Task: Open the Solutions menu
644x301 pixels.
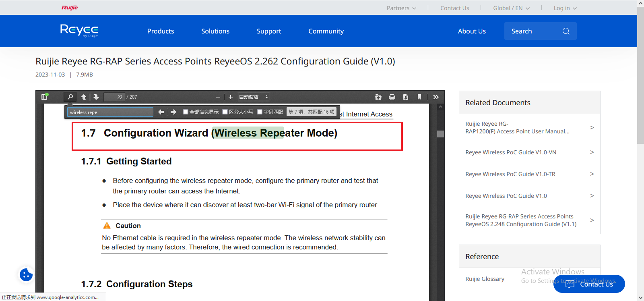Action: pos(215,31)
